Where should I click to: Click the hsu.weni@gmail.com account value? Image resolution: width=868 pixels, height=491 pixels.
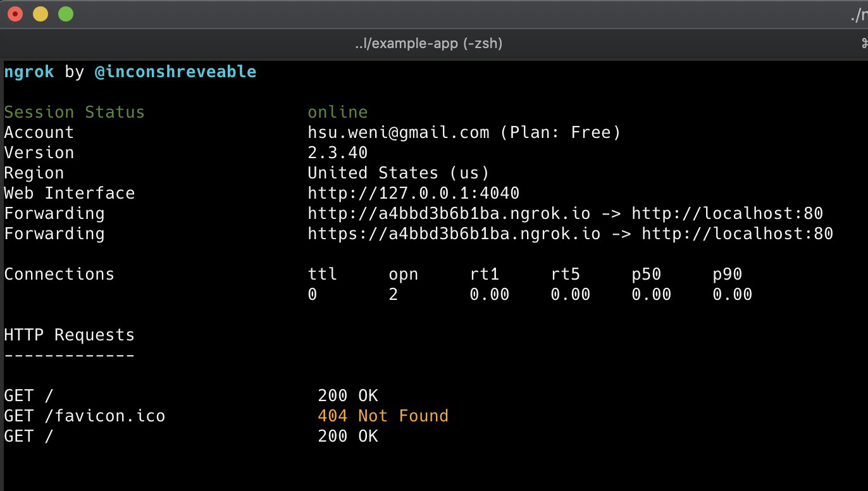tap(399, 132)
